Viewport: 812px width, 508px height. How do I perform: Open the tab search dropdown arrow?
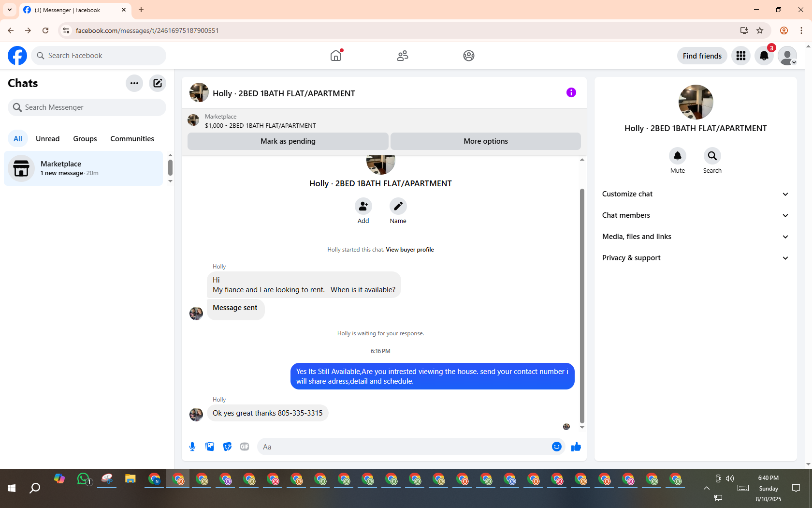pyautogui.click(x=10, y=10)
